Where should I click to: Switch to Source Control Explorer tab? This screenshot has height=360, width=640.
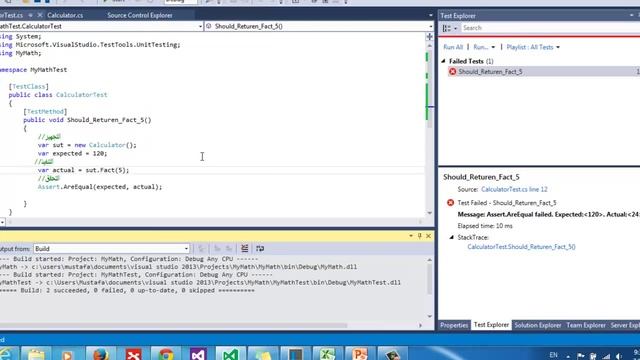pos(140,15)
